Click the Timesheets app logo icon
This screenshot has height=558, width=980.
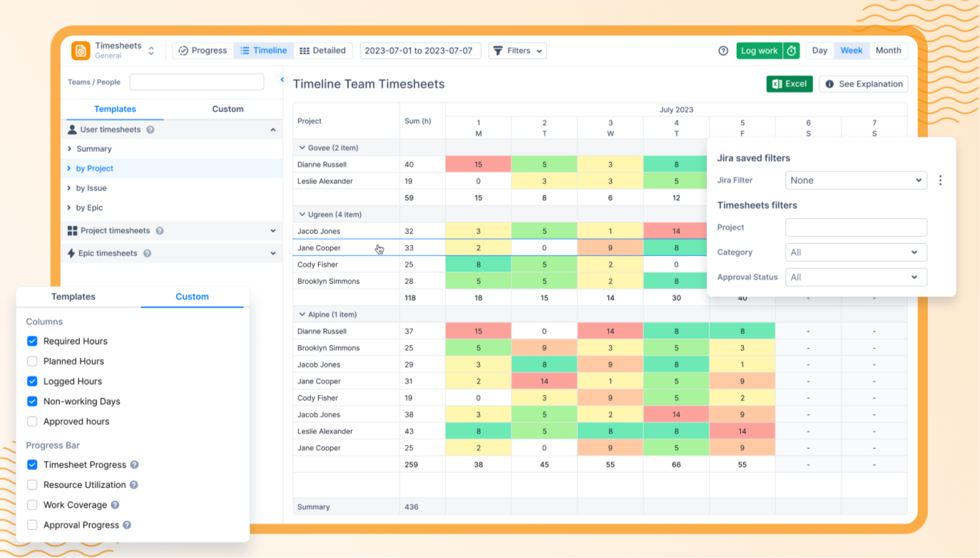(81, 51)
